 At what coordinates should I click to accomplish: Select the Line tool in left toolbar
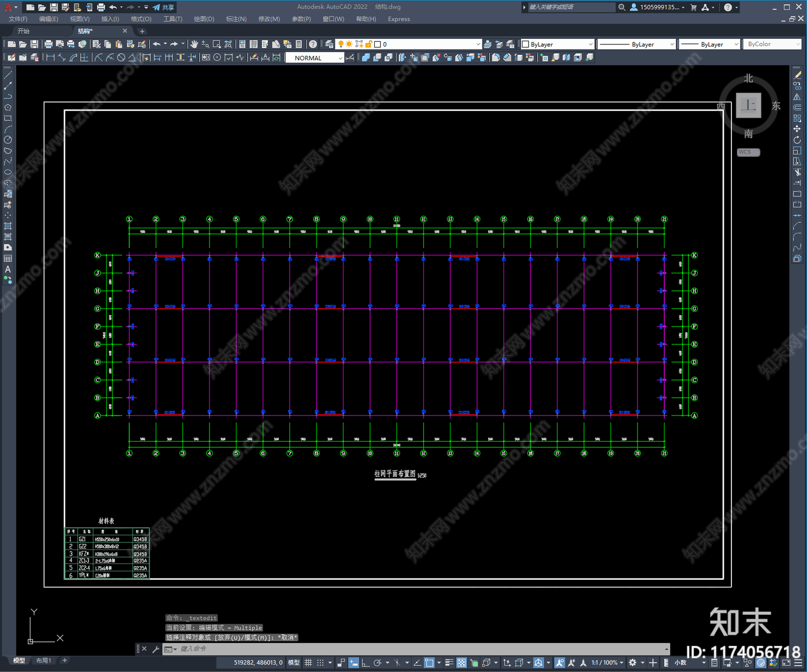click(x=8, y=75)
